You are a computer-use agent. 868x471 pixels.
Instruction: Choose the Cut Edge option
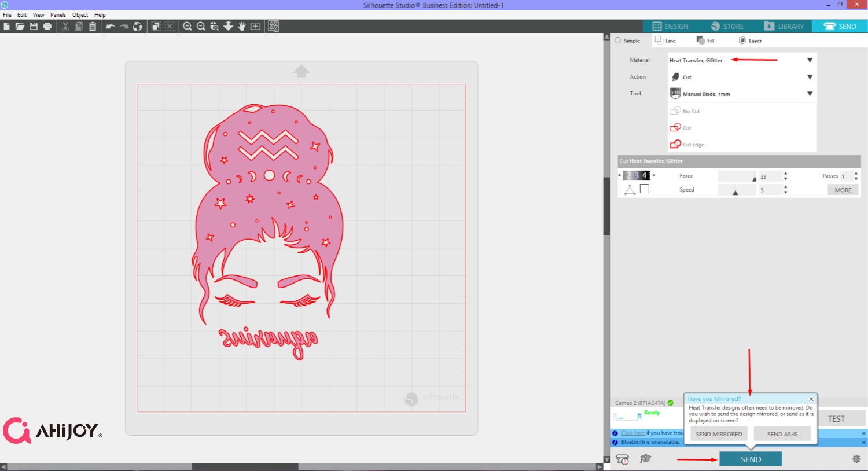tap(687, 145)
